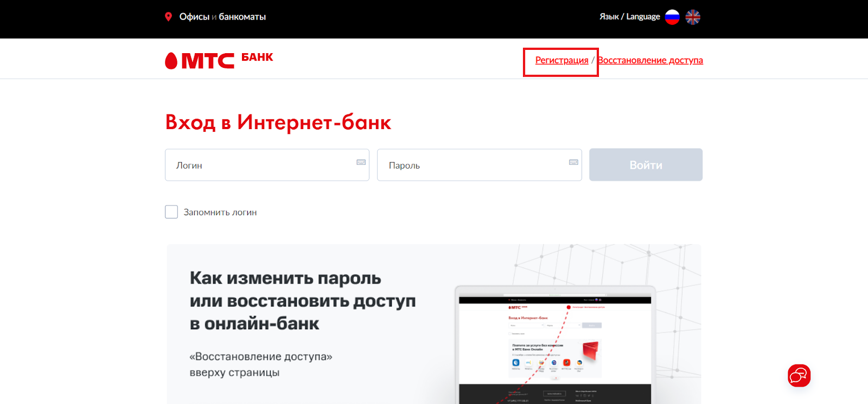Screen dimensions: 868x404
Task: Click the Вход в Интернет-банк heading
Action: 278,123
